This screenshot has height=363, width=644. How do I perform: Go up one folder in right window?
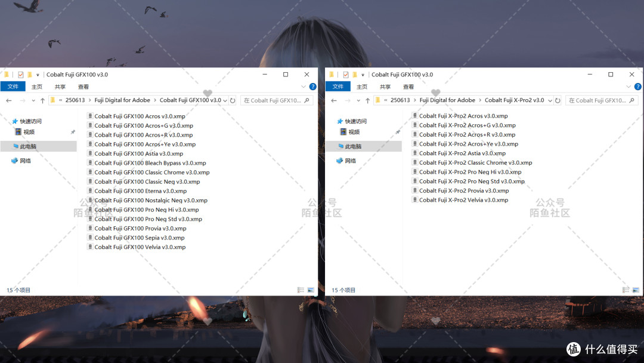367,100
